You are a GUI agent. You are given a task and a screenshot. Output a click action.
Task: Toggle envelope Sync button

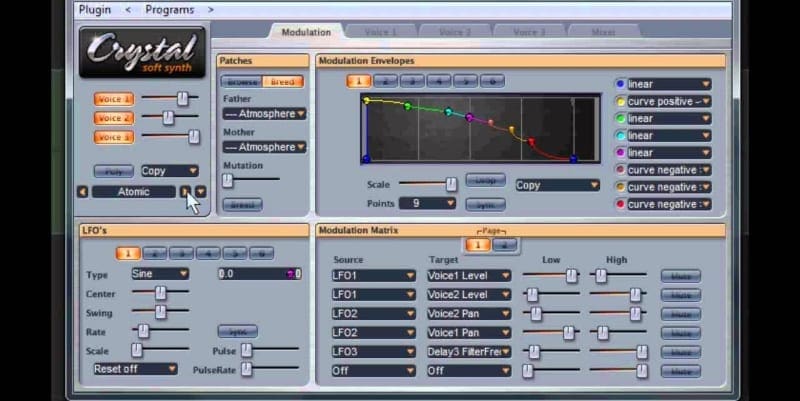pyautogui.click(x=485, y=205)
